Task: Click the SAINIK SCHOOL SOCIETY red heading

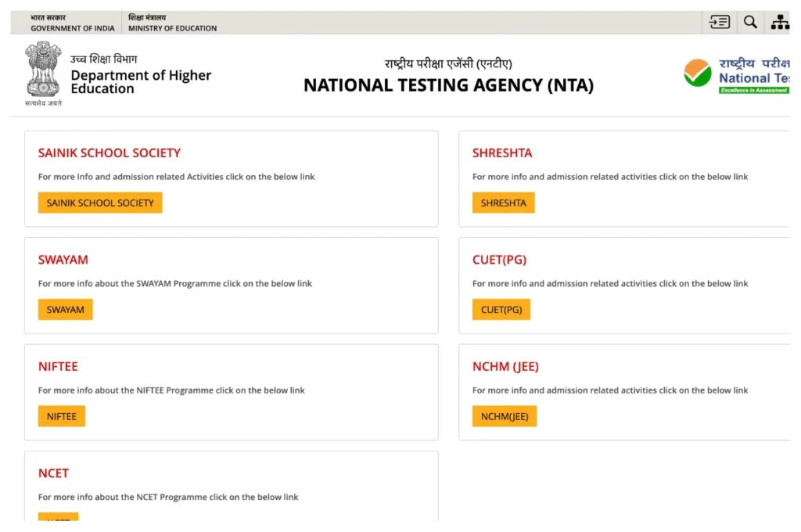Action: tap(110, 153)
